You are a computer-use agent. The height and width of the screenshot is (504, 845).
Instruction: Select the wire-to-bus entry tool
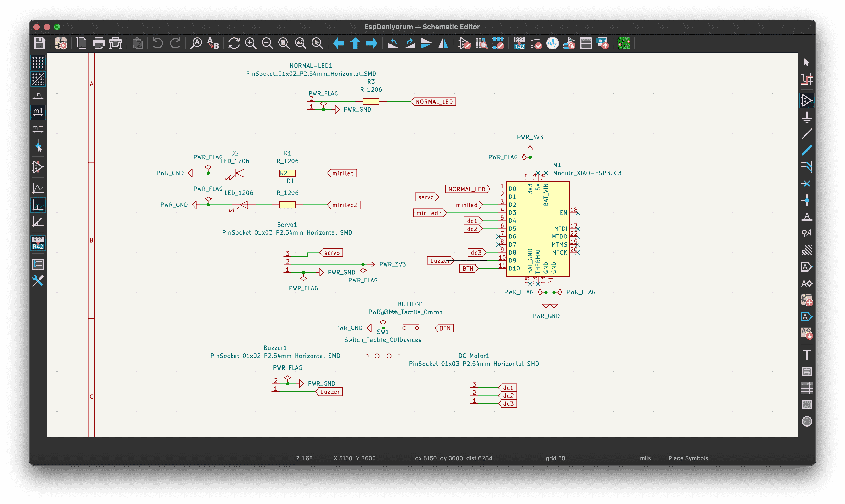click(806, 167)
